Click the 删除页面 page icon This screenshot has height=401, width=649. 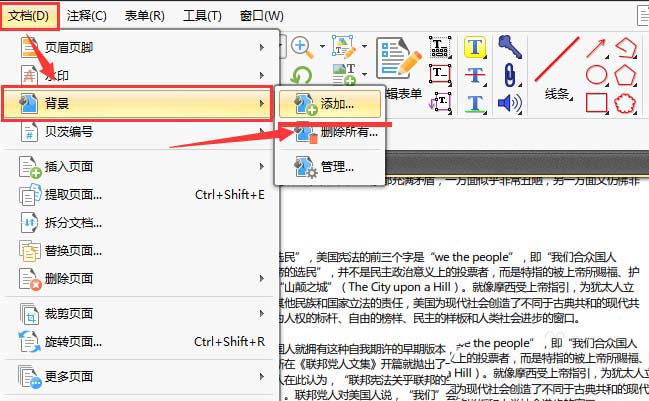tap(30, 279)
